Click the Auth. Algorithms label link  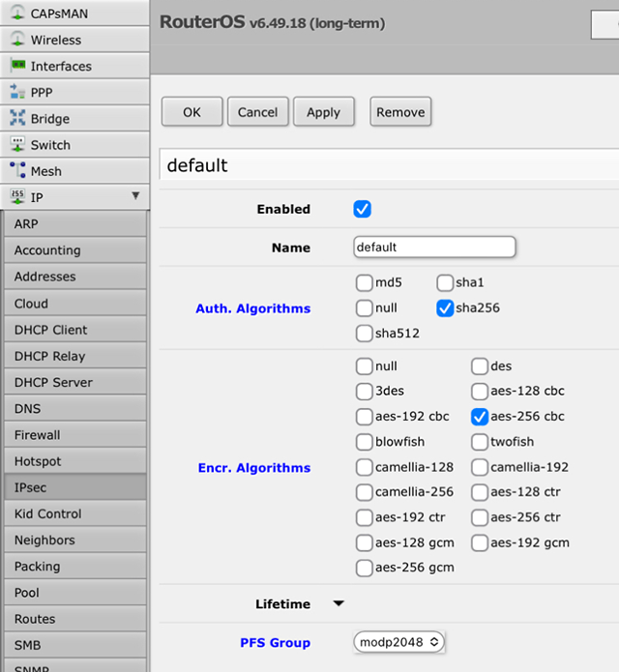252,308
